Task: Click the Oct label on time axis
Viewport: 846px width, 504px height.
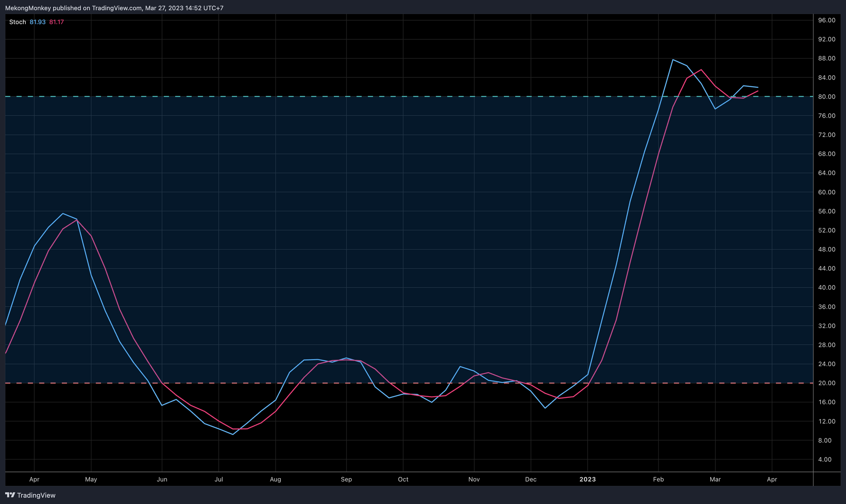Action: click(403, 479)
